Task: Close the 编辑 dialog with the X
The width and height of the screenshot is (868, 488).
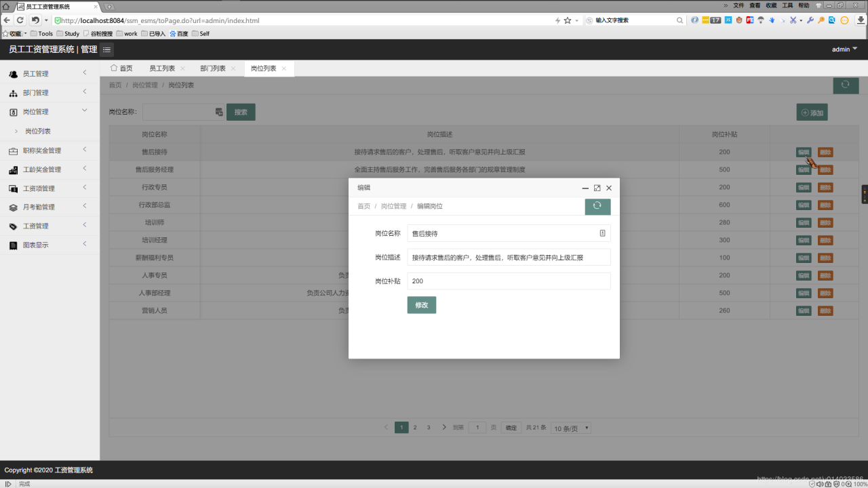Action: tap(609, 188)
